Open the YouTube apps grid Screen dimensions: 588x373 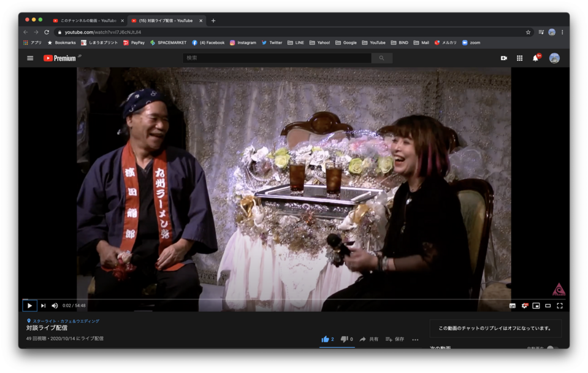pyautogui.click(x=519, y=58)
